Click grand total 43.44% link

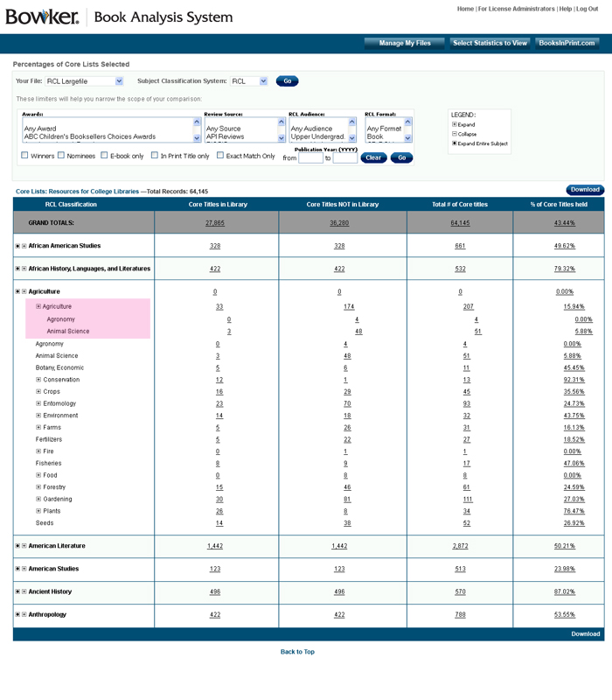coord(564,223)
